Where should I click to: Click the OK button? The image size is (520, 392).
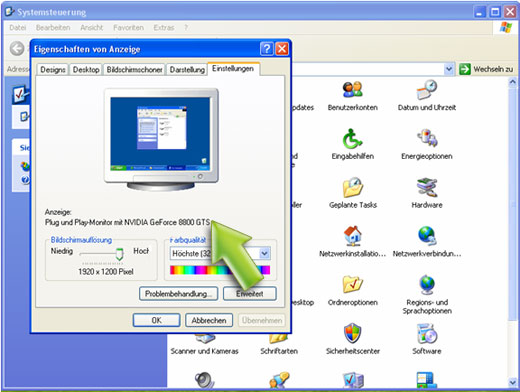coord(157,320)
